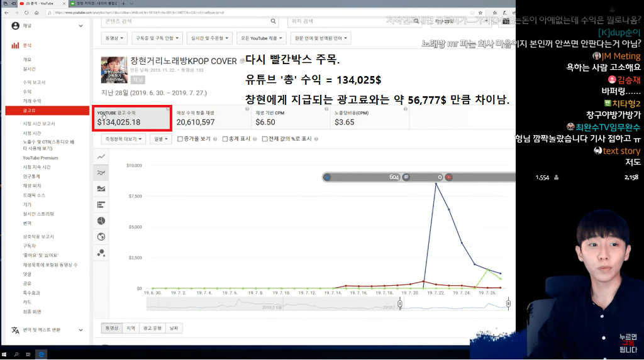Click help icon next to 총계 표시
Screen dimensions: 644x360
pos(255,139)
